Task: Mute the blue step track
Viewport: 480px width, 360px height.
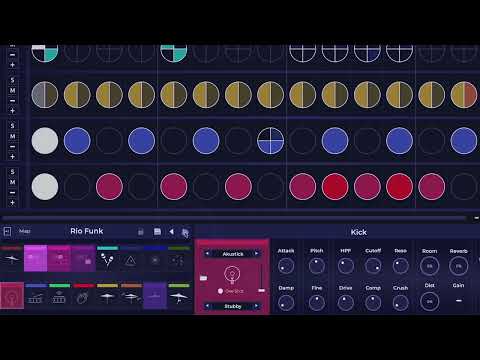Action: click(12, 136)
